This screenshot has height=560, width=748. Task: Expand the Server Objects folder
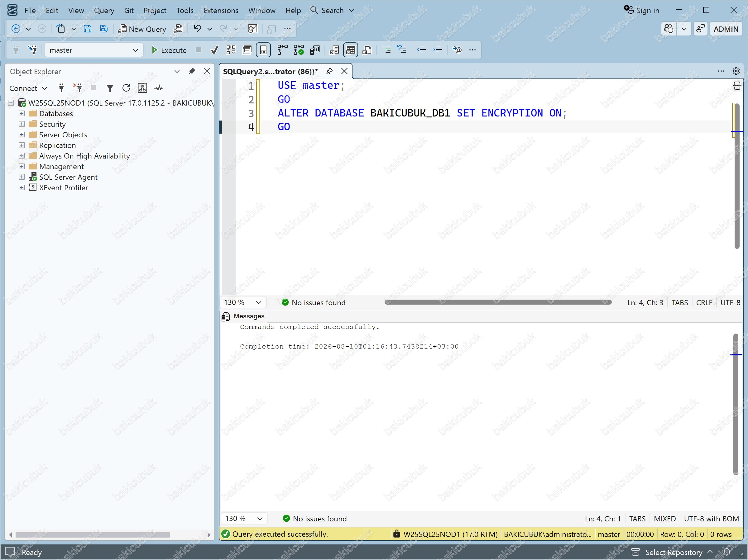pos(22,135)
